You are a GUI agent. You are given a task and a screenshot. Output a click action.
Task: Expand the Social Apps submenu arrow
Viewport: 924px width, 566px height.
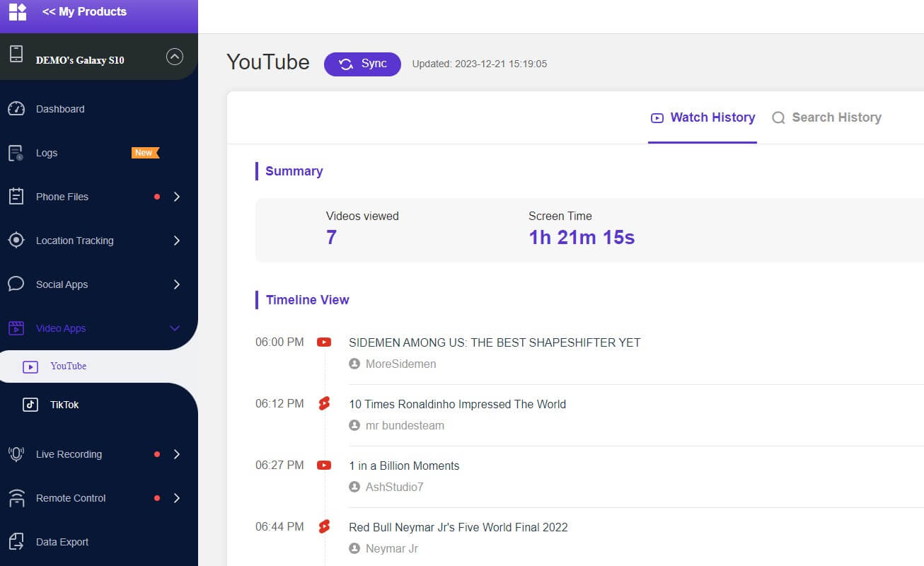pyautogui.click(x=176, y=284)
